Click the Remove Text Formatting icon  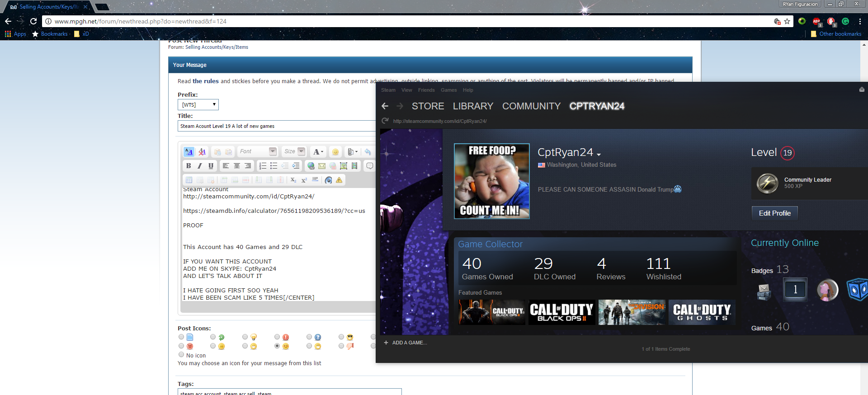202,152
